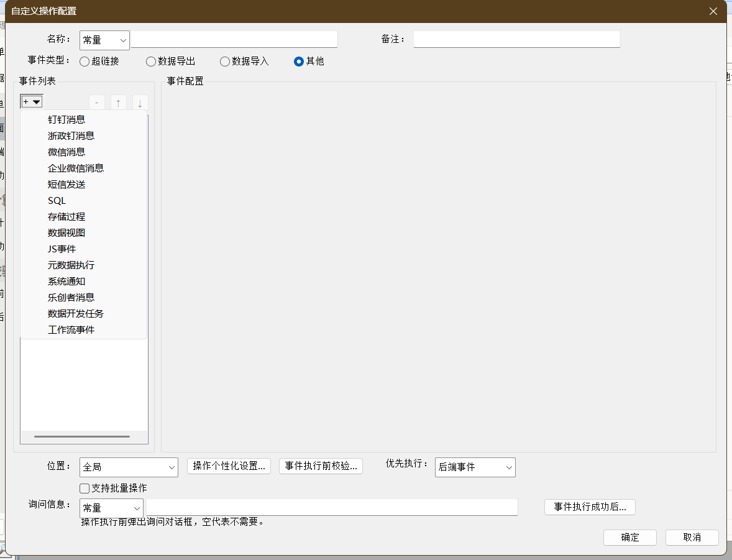Expand the 询问信息 常量 dropdown

point(111,508)
